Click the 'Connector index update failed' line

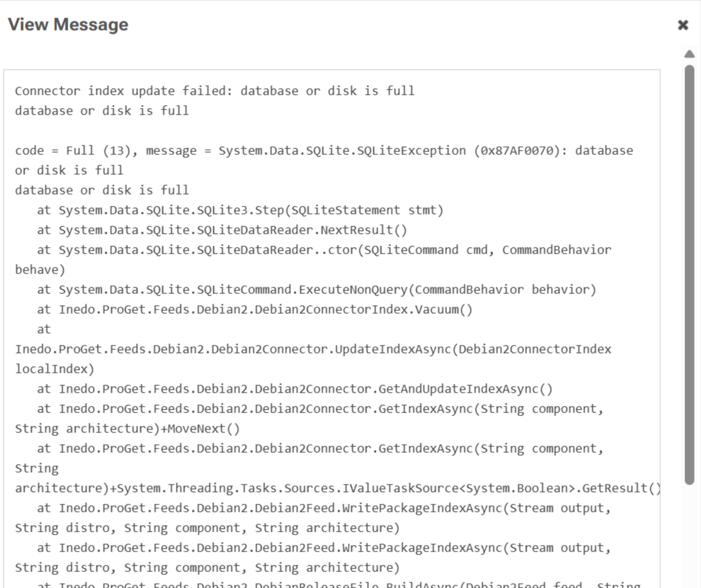214,91
